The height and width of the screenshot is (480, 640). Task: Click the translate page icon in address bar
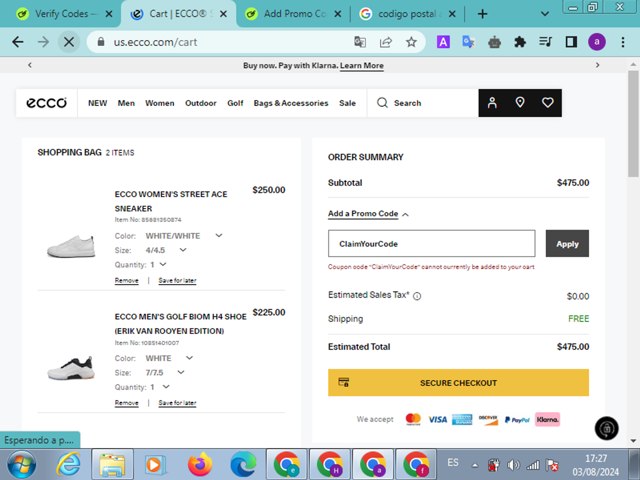coord(360,42)
